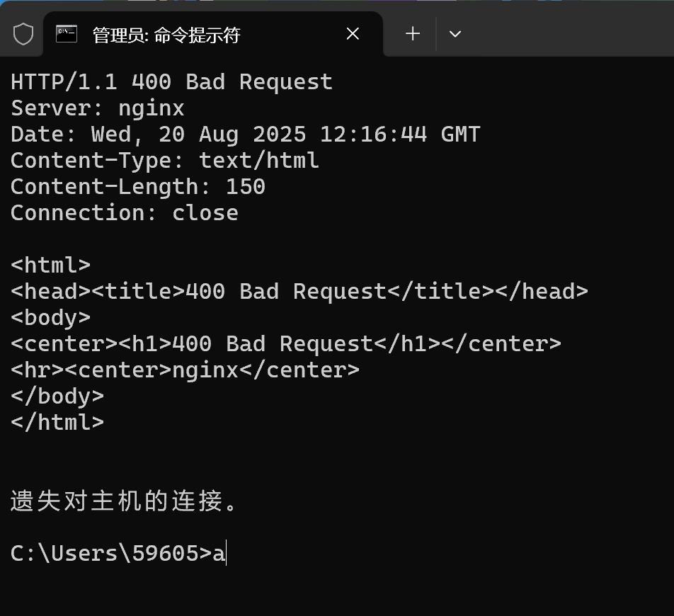Open a new tab with the plus icon
Viewport: 674px width, 616px height.
413,33
